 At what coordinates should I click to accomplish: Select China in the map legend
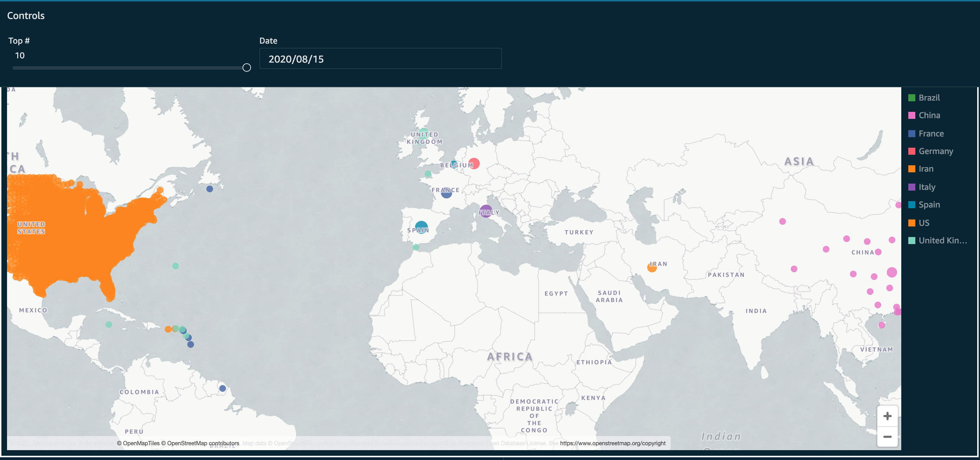point(929,115)
